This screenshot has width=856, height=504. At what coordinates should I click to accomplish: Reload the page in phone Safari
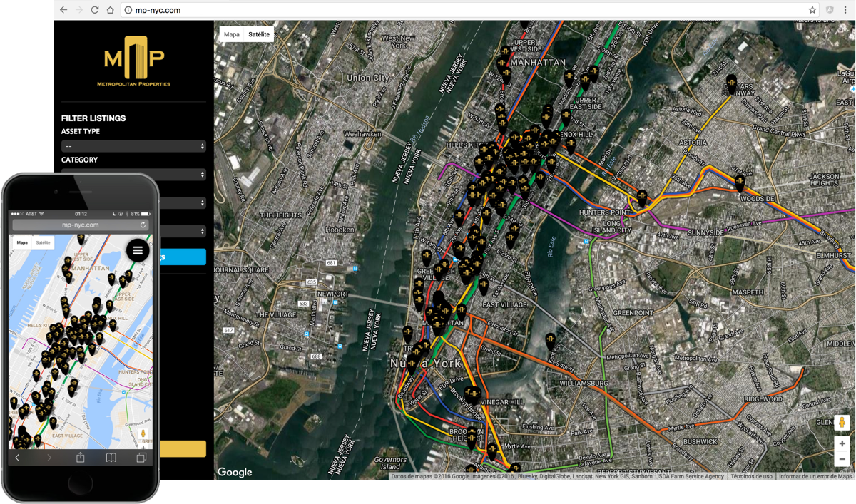[x=143, y=225]
